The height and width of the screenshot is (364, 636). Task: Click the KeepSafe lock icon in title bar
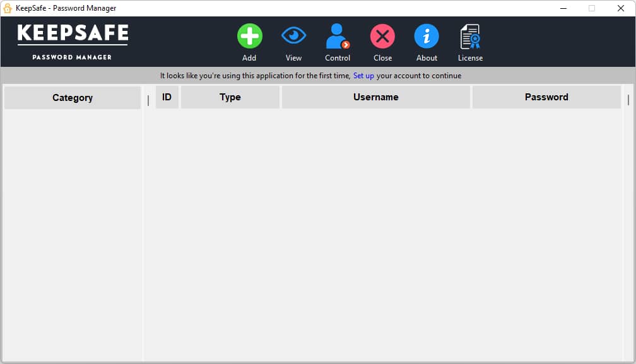8,8
